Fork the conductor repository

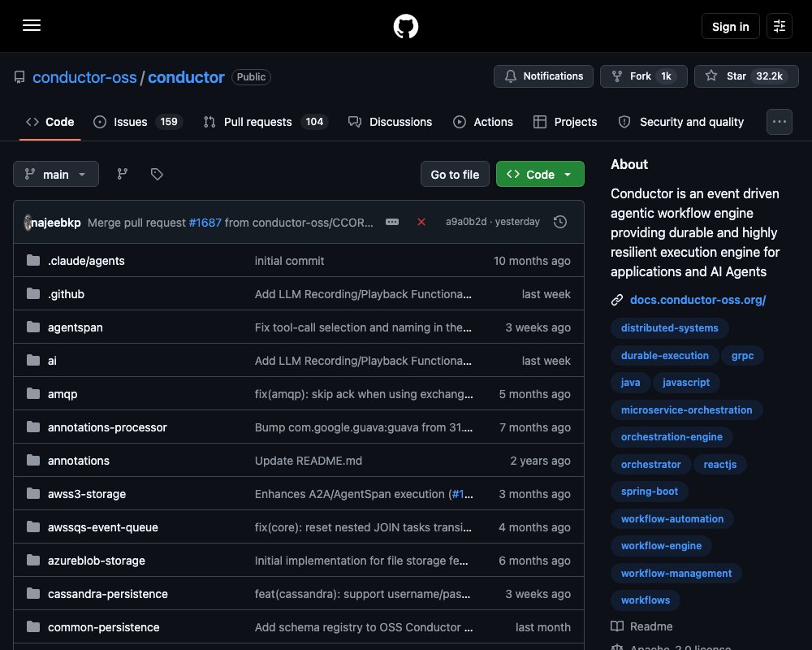pyautogui.click(x=643, y=76)
